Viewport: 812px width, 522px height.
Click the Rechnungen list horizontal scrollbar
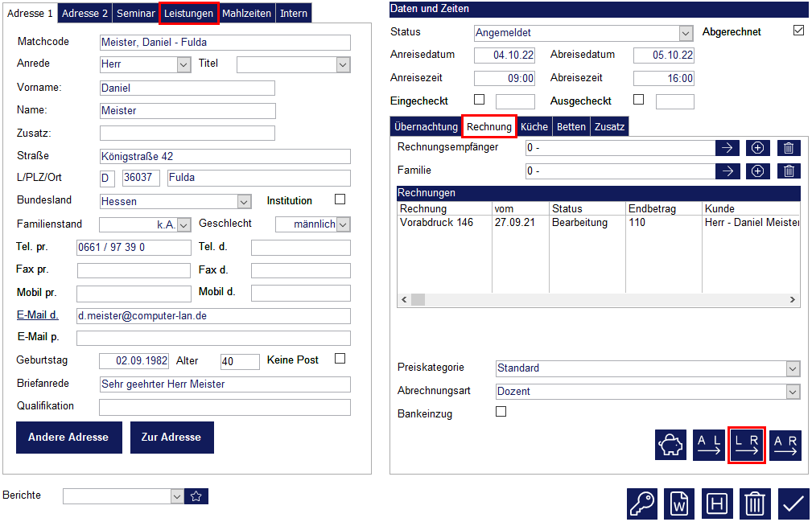599,300
